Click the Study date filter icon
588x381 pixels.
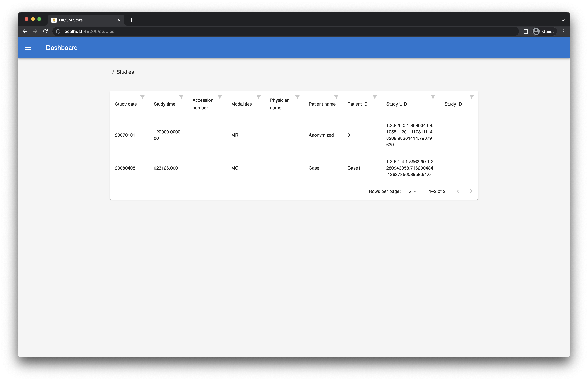pos(142,97)
